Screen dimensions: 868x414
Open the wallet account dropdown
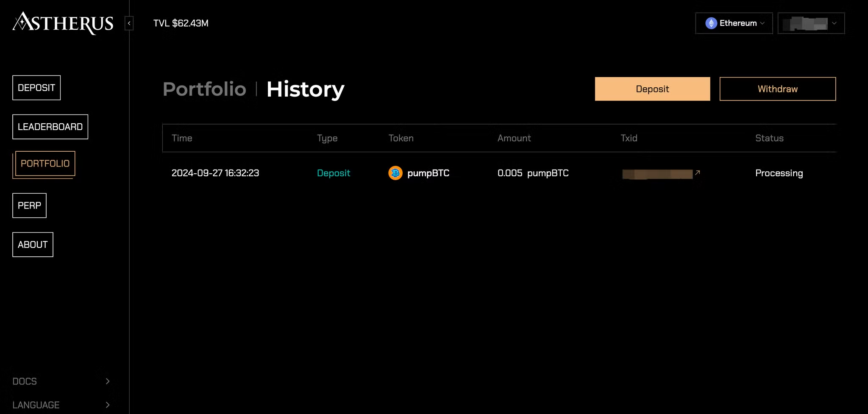coord(811,23)
